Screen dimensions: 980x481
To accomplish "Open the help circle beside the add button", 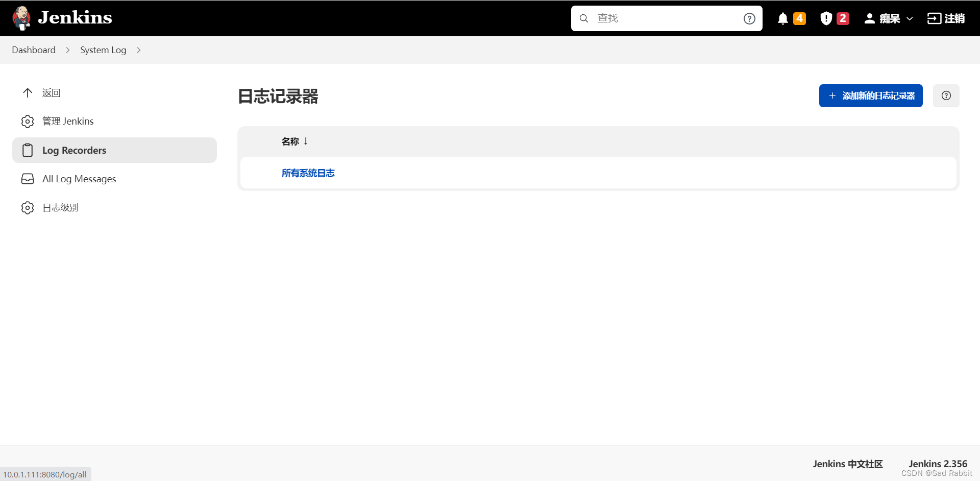I will [946, 95].
